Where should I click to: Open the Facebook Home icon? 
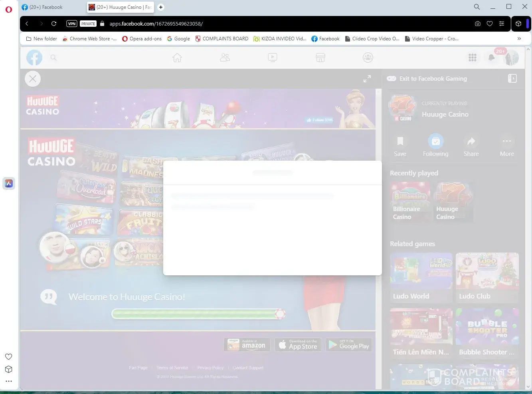coord(177,58)
